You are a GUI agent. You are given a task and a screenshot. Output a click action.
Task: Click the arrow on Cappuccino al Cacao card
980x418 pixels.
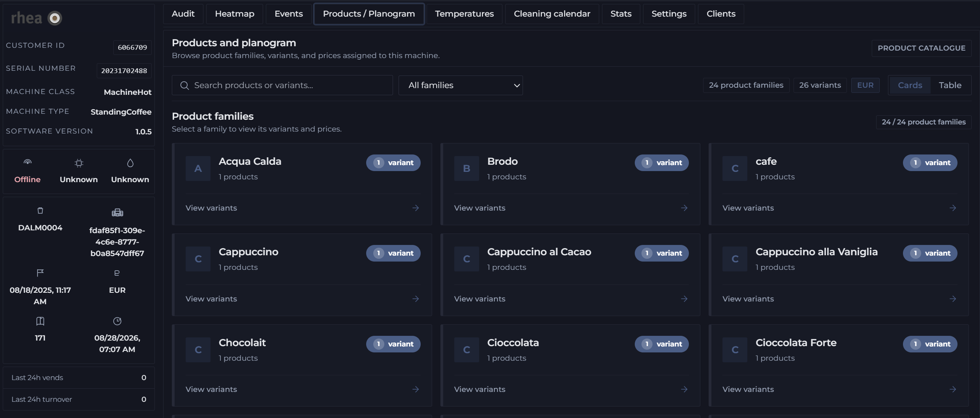tap(684, 299)
